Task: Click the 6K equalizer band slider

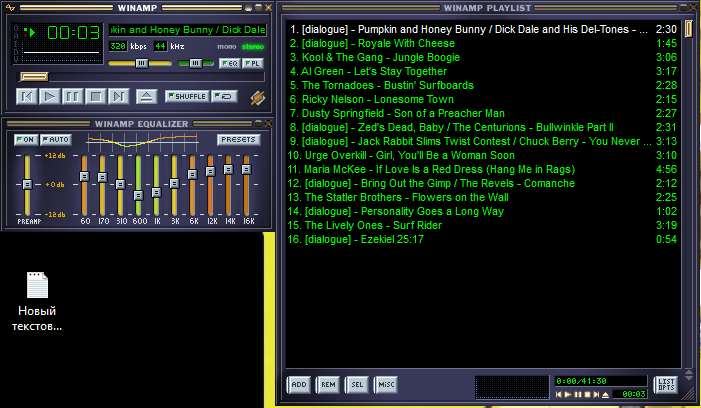Action: point(192,174)
